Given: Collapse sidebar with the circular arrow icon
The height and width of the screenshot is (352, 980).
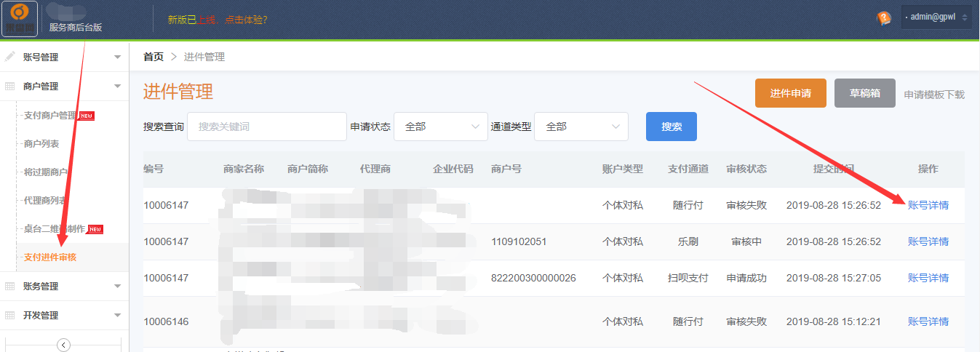Looking at the screenshot, I should coord(63,345).
